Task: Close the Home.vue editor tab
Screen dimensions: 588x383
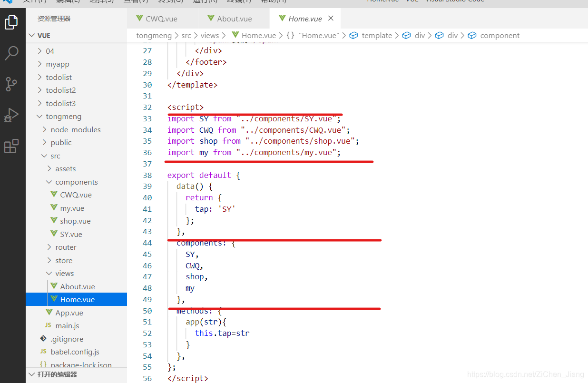Action: (x=331, y=19)
